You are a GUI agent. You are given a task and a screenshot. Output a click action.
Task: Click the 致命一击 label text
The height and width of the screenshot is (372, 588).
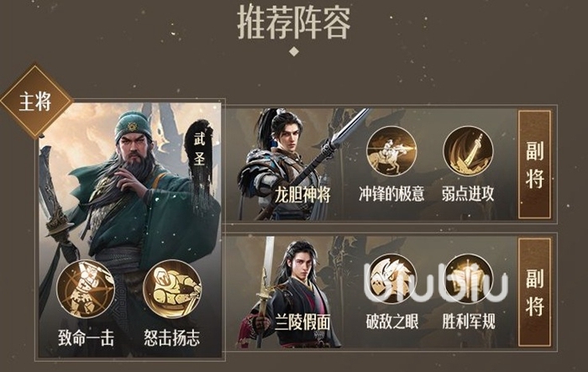86,338
